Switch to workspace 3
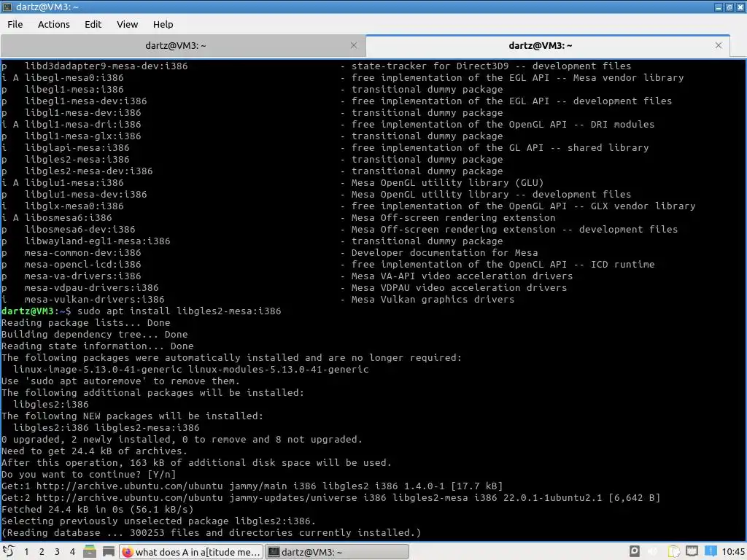747x560 pixels. coord(57,552)
